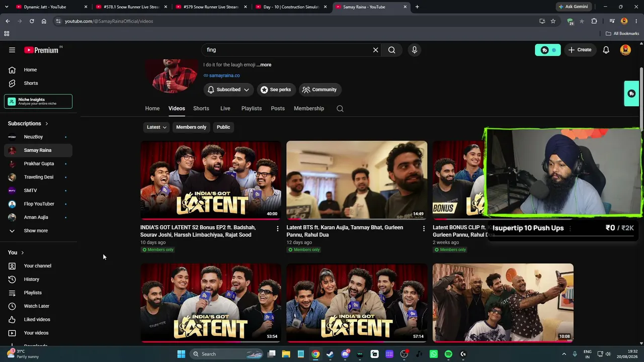Open the Chrome extensions puzzle menu
Viewport: 644px width, 362px height.
click(594, 21)
